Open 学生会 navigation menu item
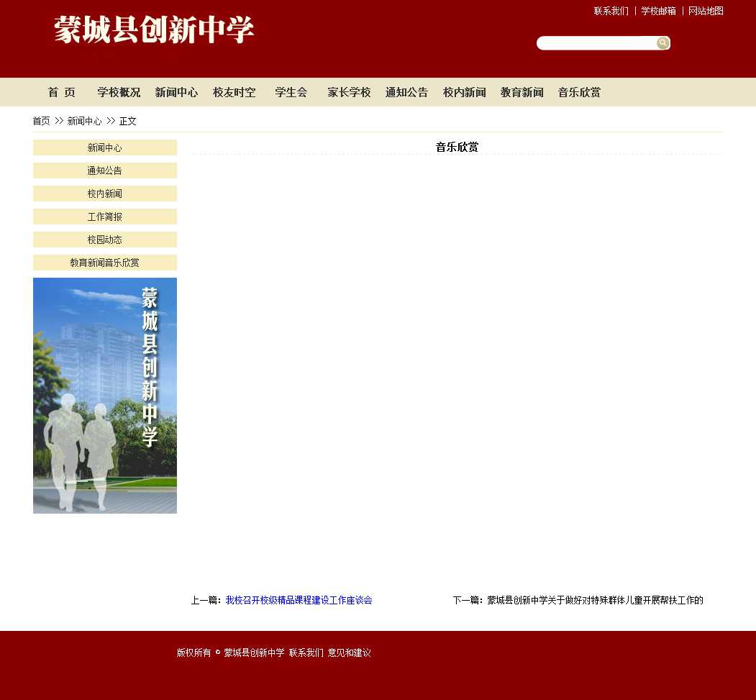Screen dimensions: 756x700 pos(291,93)
